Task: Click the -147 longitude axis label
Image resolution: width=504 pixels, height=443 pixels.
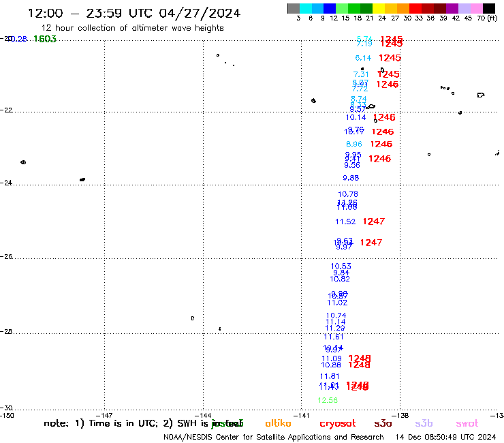Action: click(104, 415)
